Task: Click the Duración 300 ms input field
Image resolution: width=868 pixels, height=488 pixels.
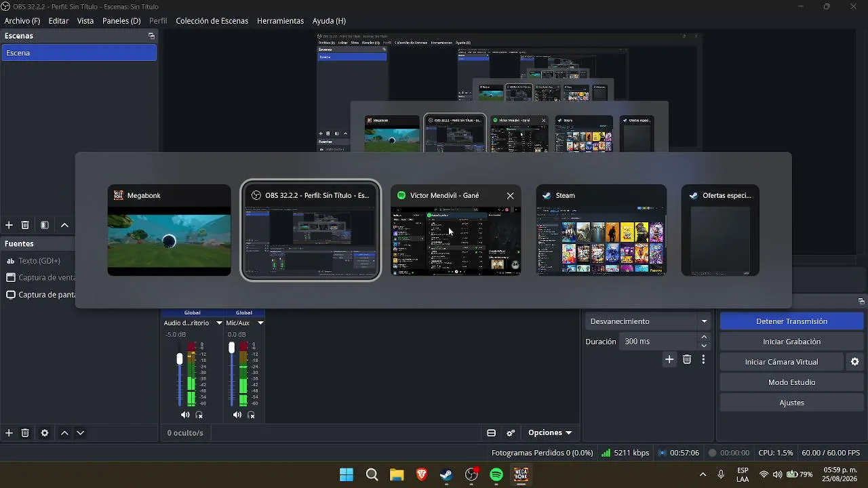Action: pyautogui.click(x=658, y=342)
